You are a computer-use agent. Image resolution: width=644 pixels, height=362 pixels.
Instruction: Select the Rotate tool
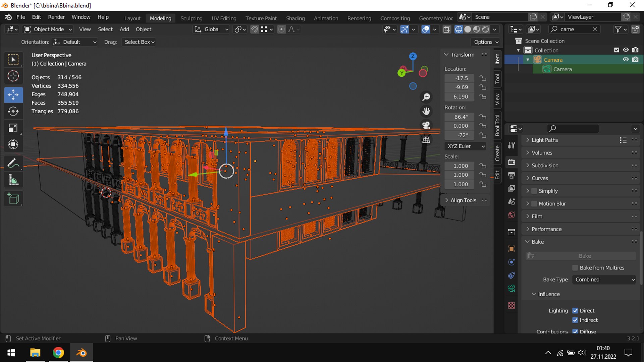coord(13,111)
